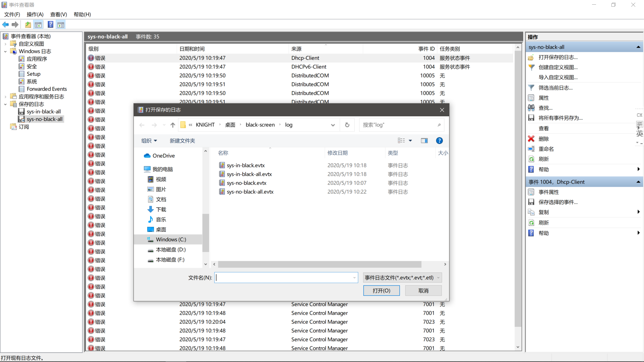Viewport: 644px width, 362px height.
Task: Click the 刷新 icon under sys-no-black-all actions
Action: (531, 159)
